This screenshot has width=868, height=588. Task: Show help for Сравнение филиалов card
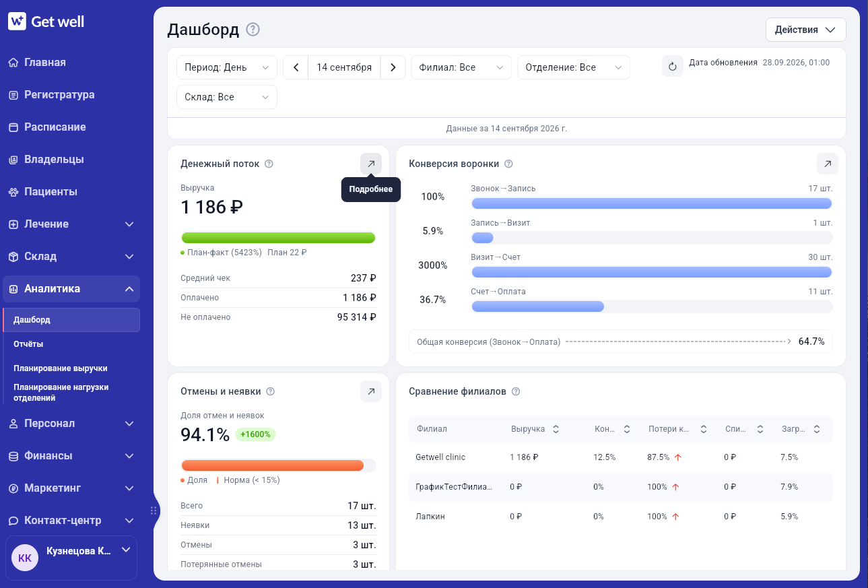pyautogui.click(x=516, y=391)
